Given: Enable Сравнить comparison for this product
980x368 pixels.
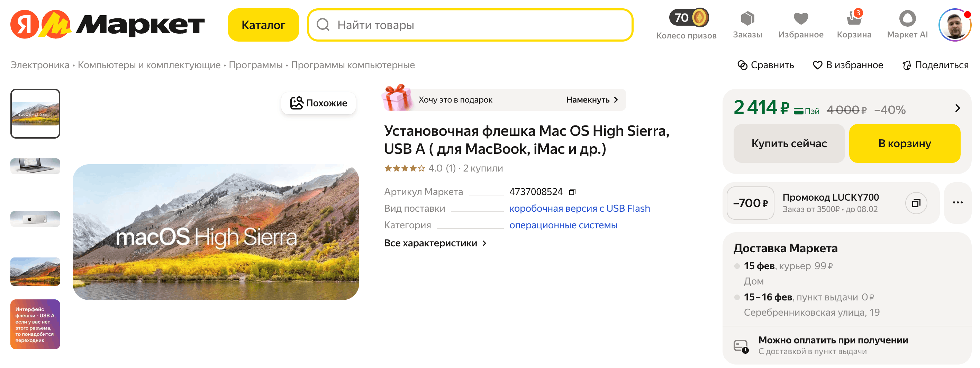Looking at the screenshot, I should click(x=766, y=65).
